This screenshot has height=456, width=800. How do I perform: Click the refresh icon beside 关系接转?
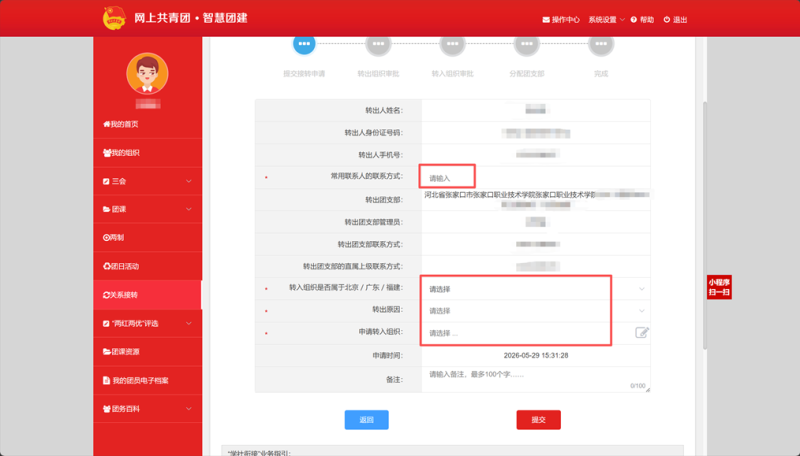click(x=106, y=294)
